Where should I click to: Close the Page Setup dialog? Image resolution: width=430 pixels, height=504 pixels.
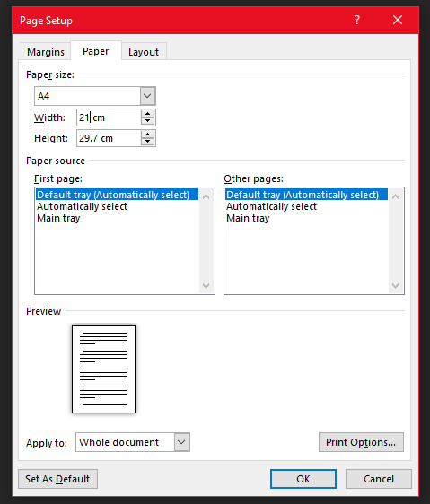pyautogui.click(x=398, y=21)
